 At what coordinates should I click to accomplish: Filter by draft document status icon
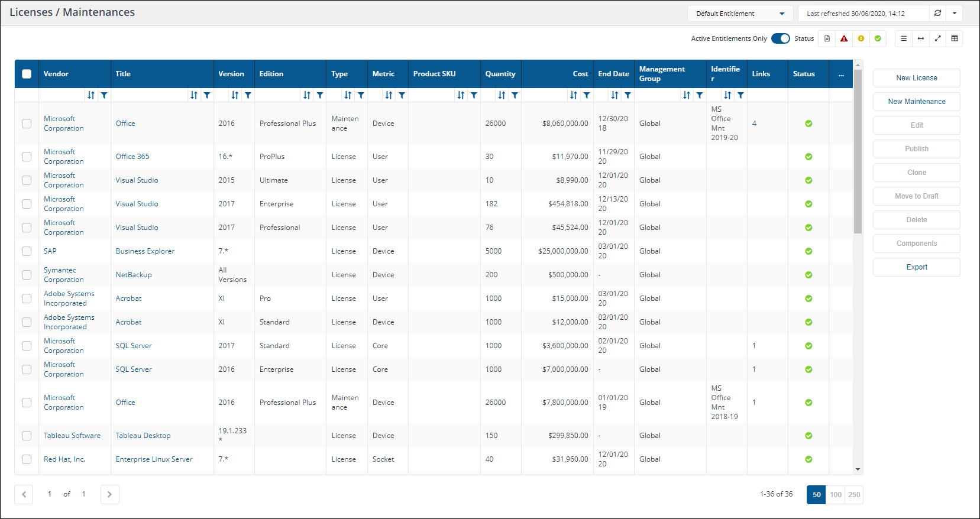point(827,39)
